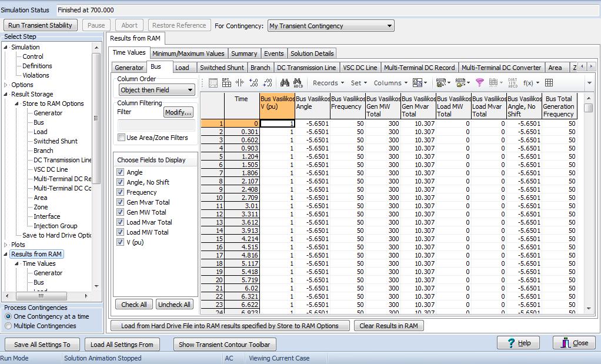Viewport: 601px width, 364px height.
Task: Uncheck the Load Mvar Total checkbox
Action: pyautogui.click(x=121, y=222)
